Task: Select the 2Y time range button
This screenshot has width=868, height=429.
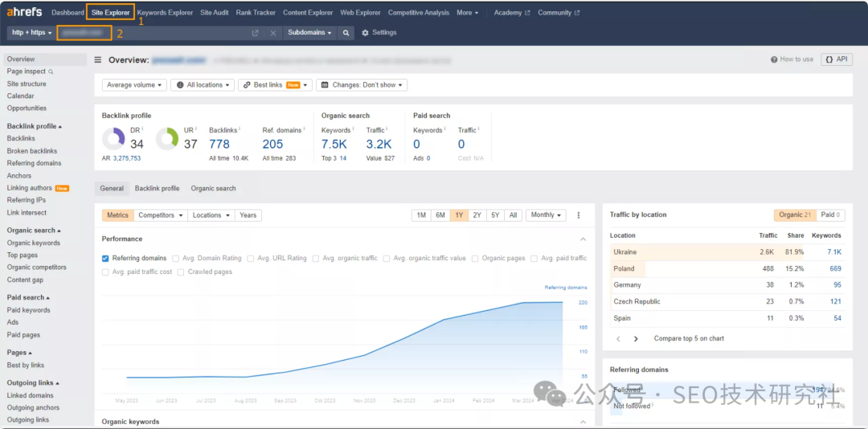Action: click(477, 215)
